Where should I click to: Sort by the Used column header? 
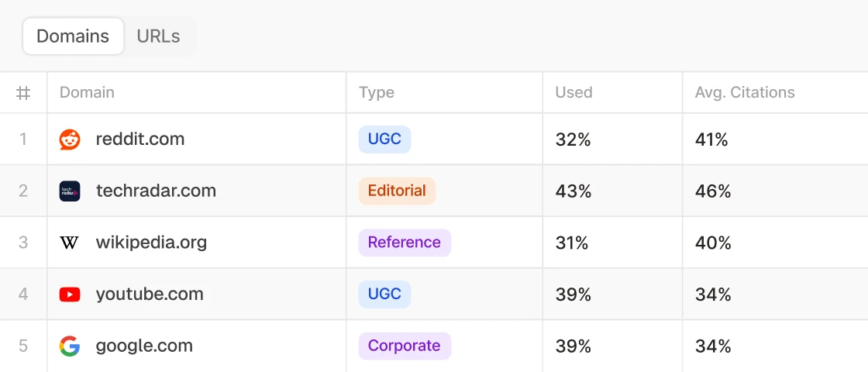click(x=573, y=92)
